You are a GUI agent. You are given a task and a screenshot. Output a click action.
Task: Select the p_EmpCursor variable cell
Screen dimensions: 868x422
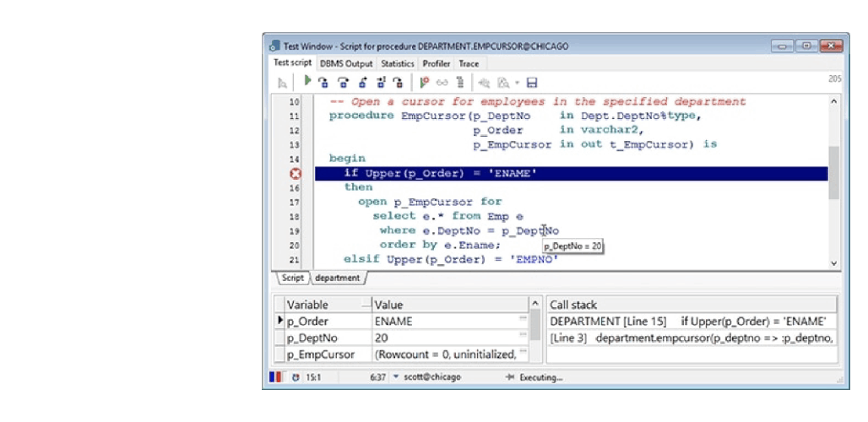click(x=328, y=354)
